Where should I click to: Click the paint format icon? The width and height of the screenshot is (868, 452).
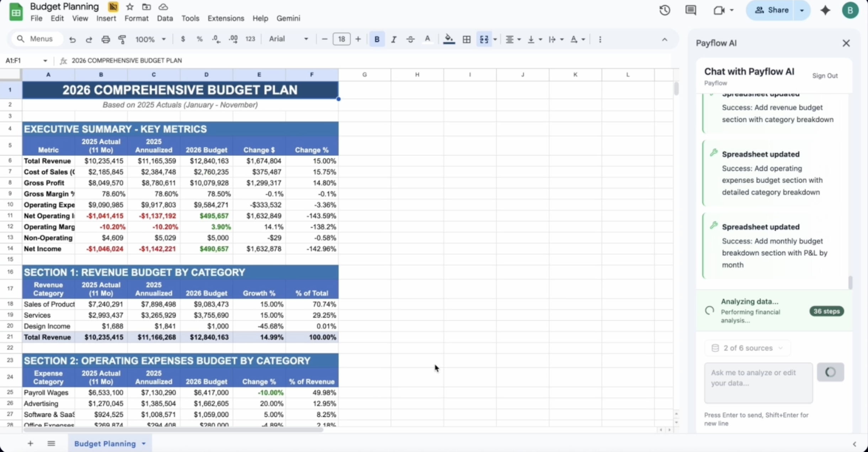122,39
